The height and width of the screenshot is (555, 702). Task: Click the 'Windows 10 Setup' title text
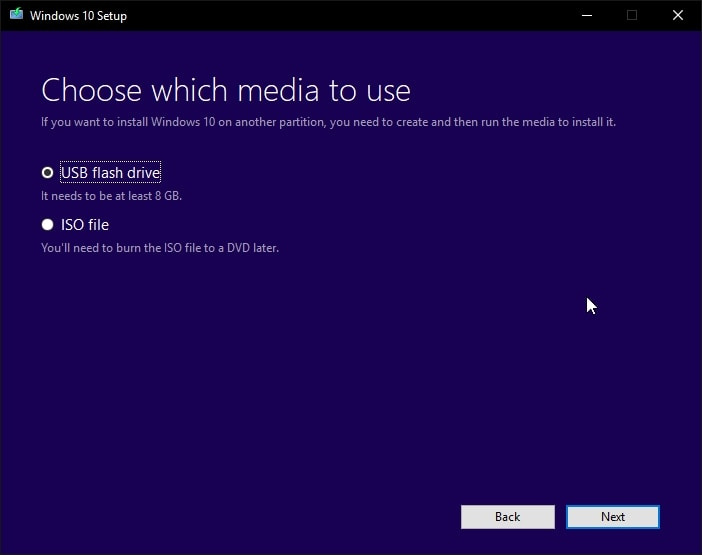pos(78,16)
